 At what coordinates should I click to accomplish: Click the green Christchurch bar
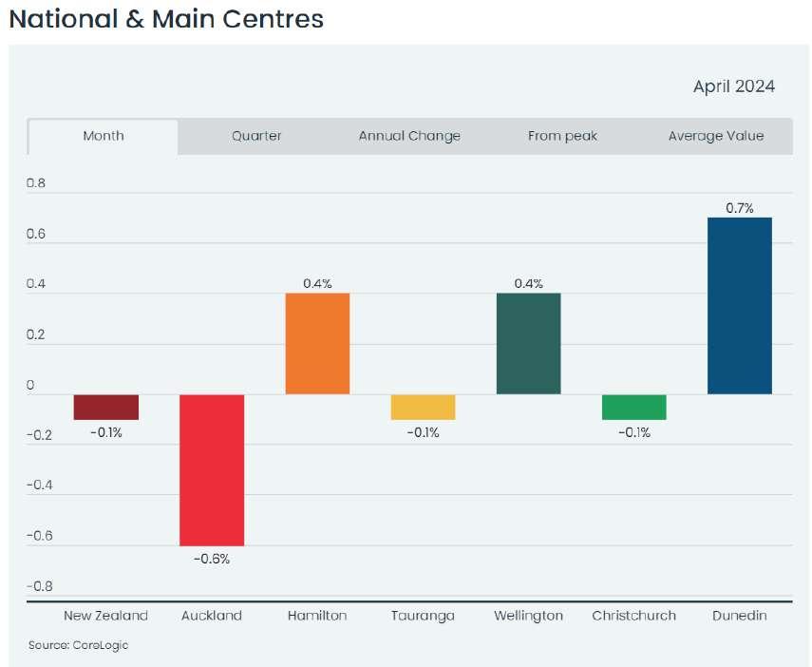coord(633,407)
